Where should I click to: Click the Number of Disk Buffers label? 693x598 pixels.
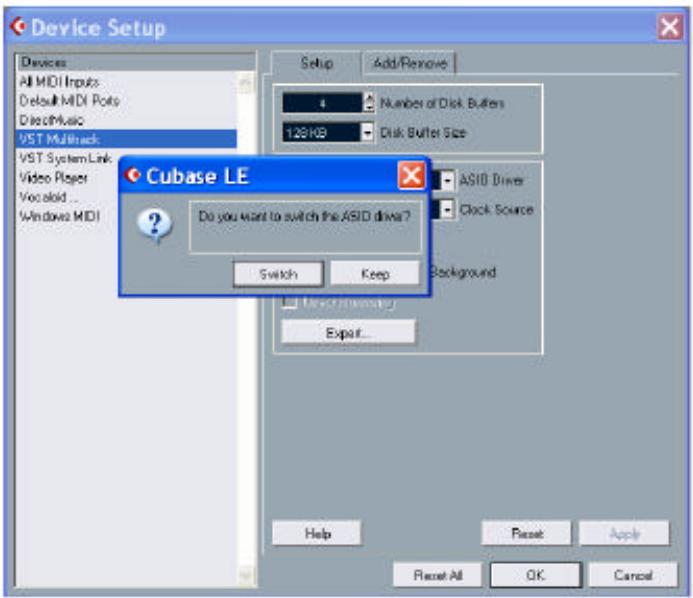click(x=442, y=103)
